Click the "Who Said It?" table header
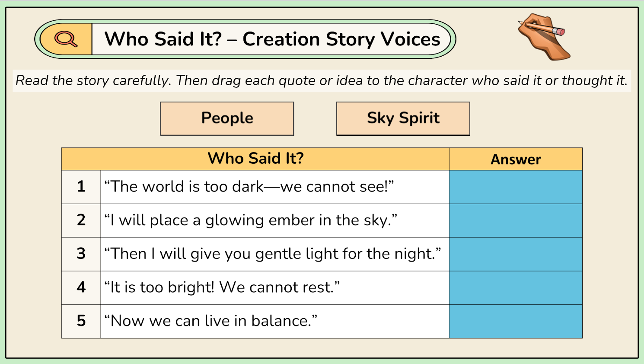 pos(255,159)
